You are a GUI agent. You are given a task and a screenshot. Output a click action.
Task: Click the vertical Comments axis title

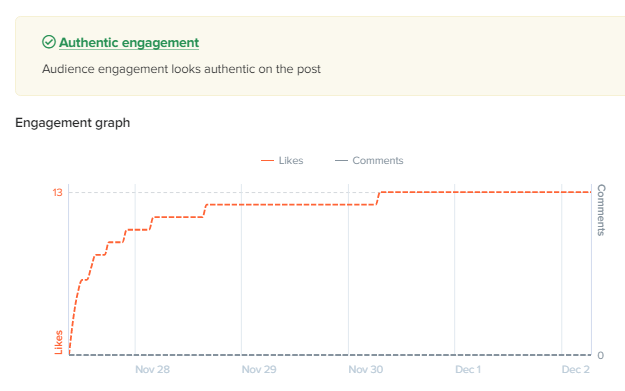click(x=601, y=210)
